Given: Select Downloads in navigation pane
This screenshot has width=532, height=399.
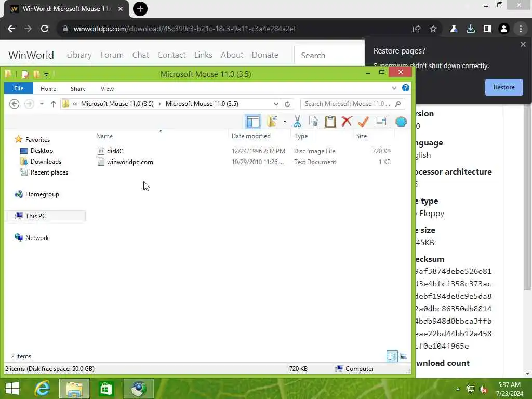Looking at the screenshot, I should [46, 162].
